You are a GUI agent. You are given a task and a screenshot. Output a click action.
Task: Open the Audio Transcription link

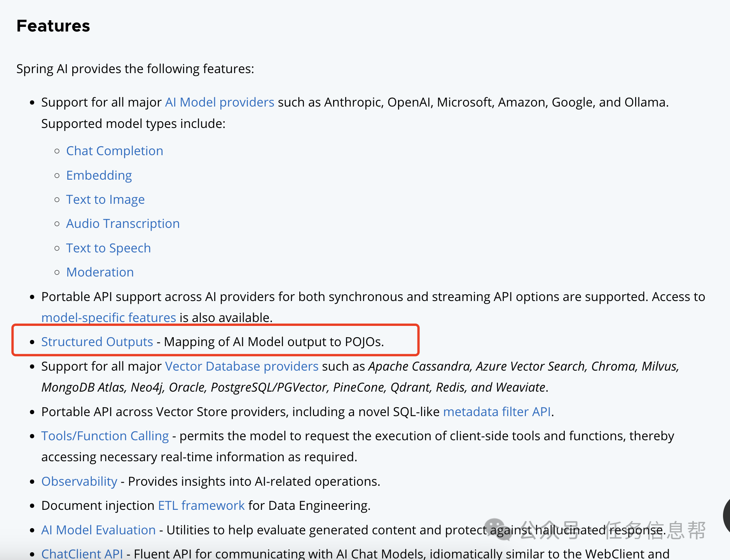click(123, 224)
